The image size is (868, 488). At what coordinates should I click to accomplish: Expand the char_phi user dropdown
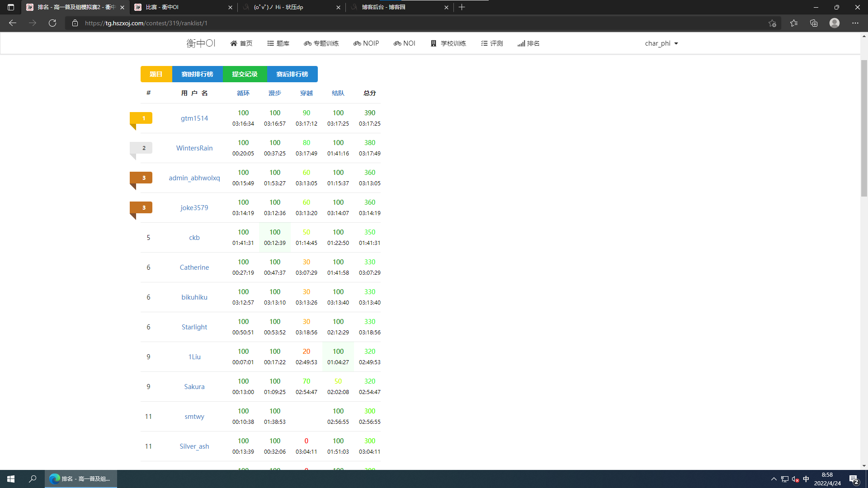click(661, 43)
